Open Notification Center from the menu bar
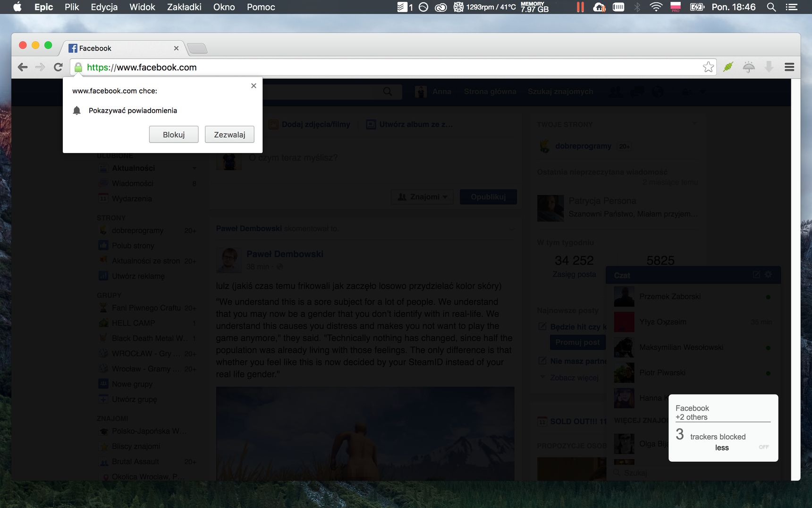Screen dimensions: 812x508 pyautogui.click(x=792, y=7)
